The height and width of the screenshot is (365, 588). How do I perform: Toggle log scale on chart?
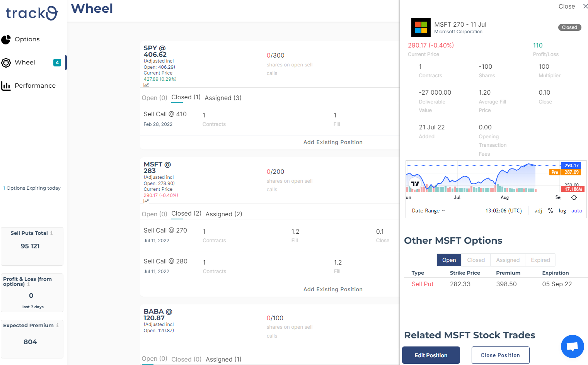coord(562,211)
